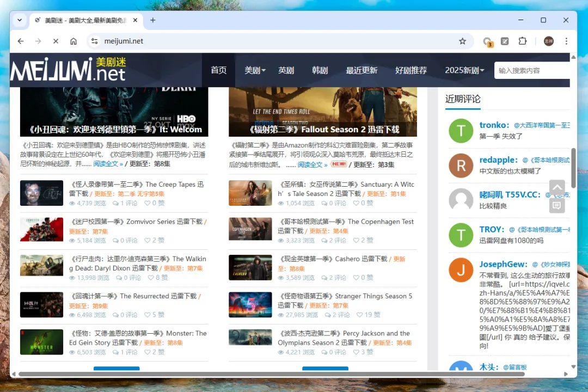Like the Zomvivor Series post
Viewport: 588px width, 392px height.
pos(154,240)
